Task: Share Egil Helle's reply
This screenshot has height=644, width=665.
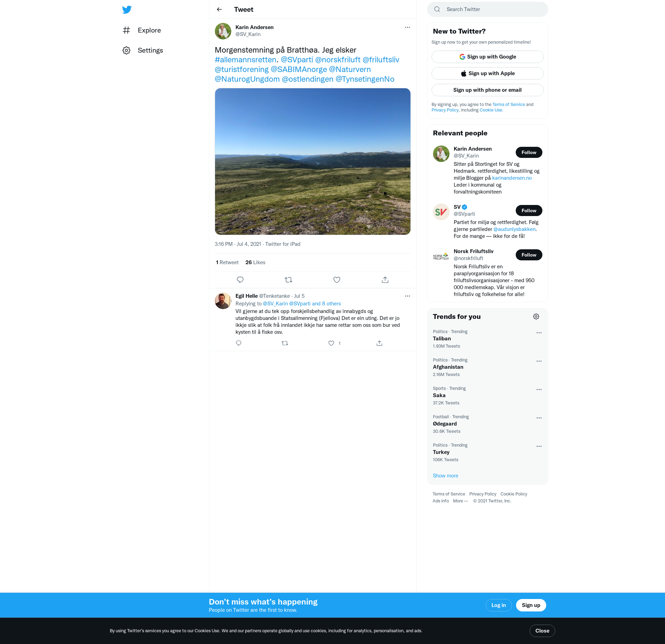Action: (x=380, y=343)
